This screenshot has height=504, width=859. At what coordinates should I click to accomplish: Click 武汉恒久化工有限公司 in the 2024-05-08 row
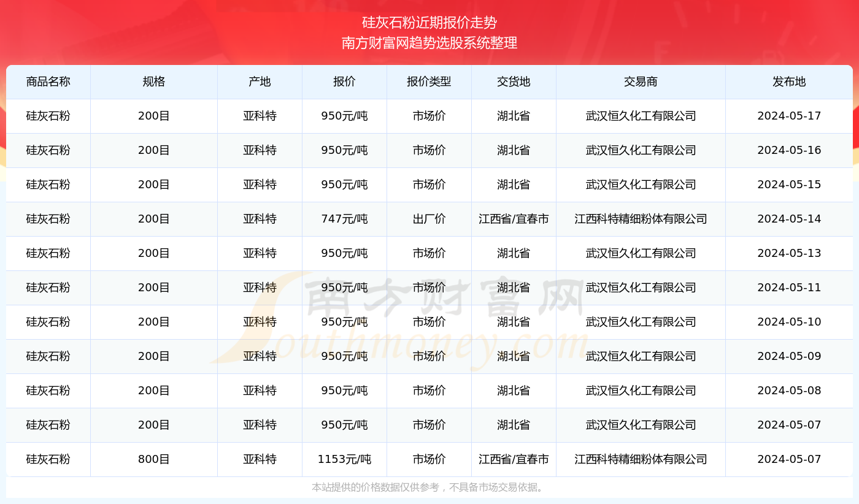click(641, 391)
